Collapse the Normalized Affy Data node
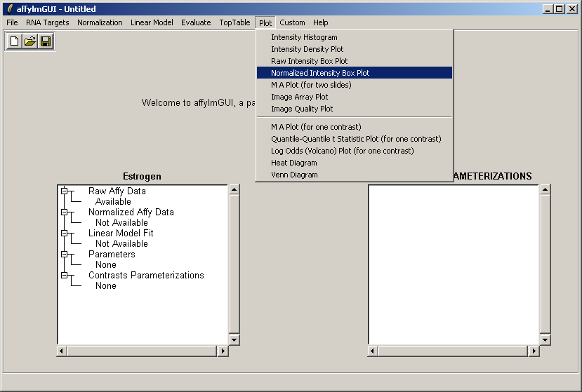The width and height of the screenshot is (582, 392). (64, 212)
